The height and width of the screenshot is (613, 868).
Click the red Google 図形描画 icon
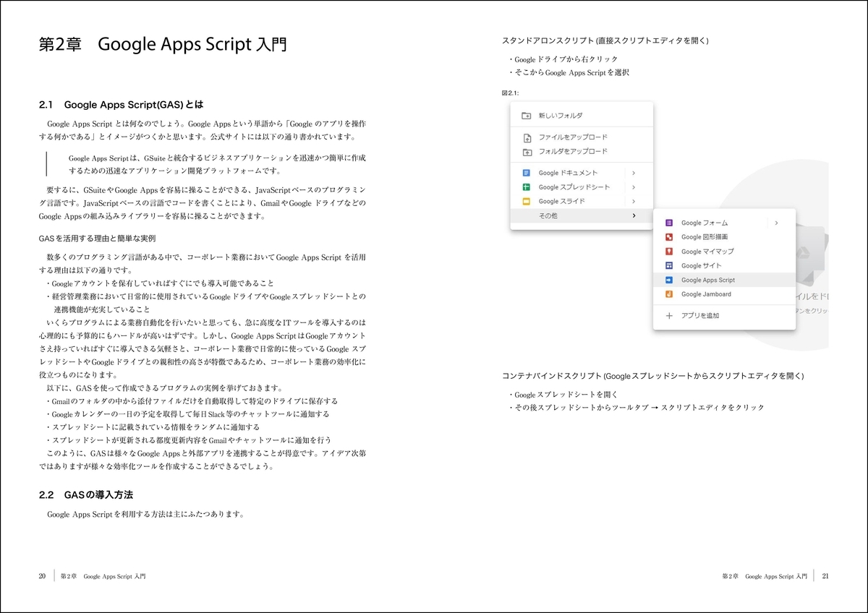pos(669,237)
